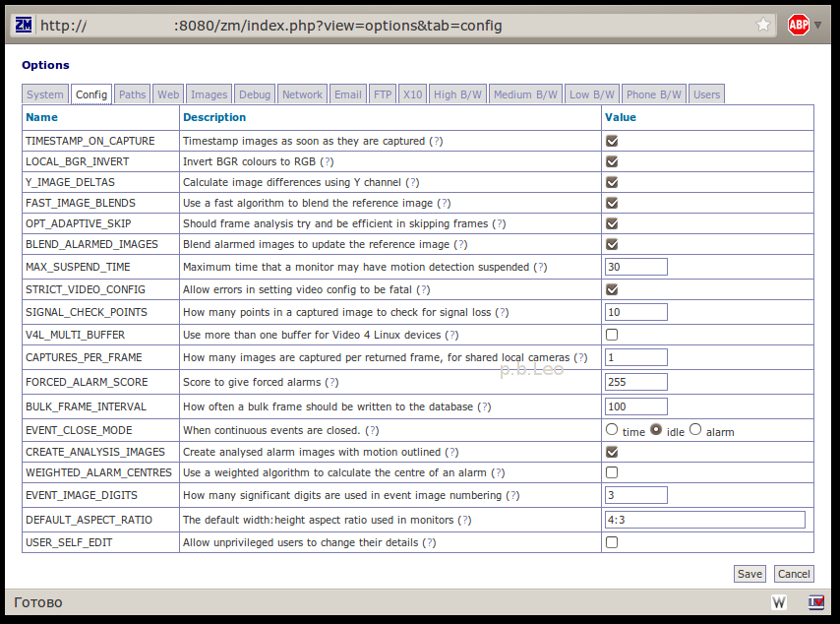Check the USER_SELF_EDIT checkbox
This screenshot has width=840, height=624.
(x=612, y=542)
